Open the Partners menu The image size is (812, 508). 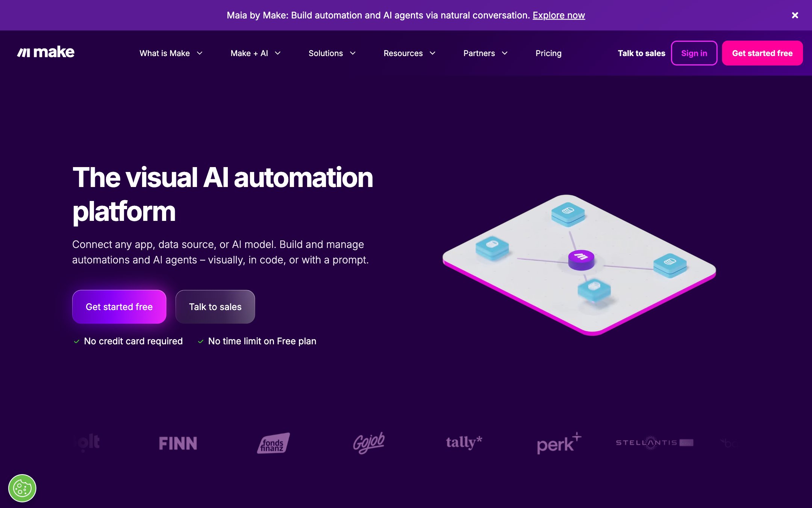pyautogui.click(x=479, y=53)
